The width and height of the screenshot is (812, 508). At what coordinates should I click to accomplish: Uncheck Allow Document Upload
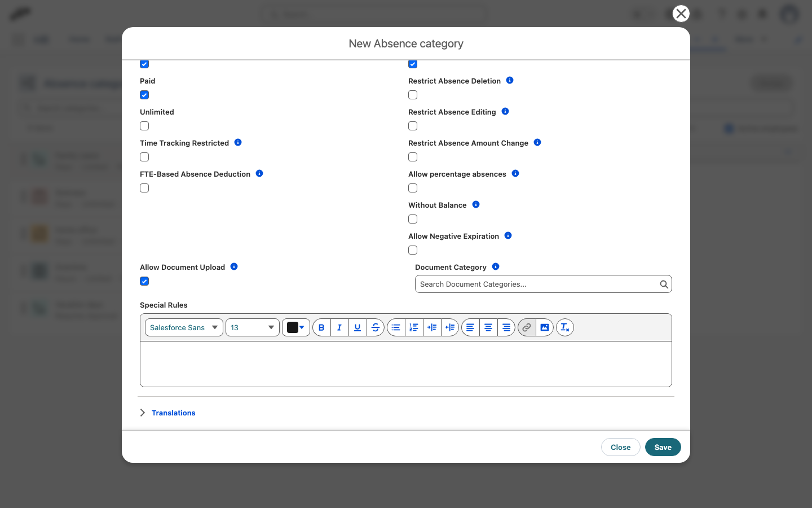point(144,281)
